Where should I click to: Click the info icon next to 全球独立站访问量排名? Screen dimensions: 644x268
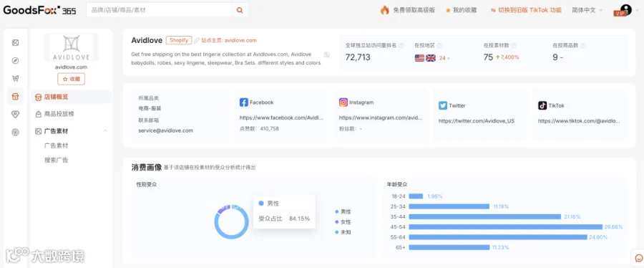point(401,46)
